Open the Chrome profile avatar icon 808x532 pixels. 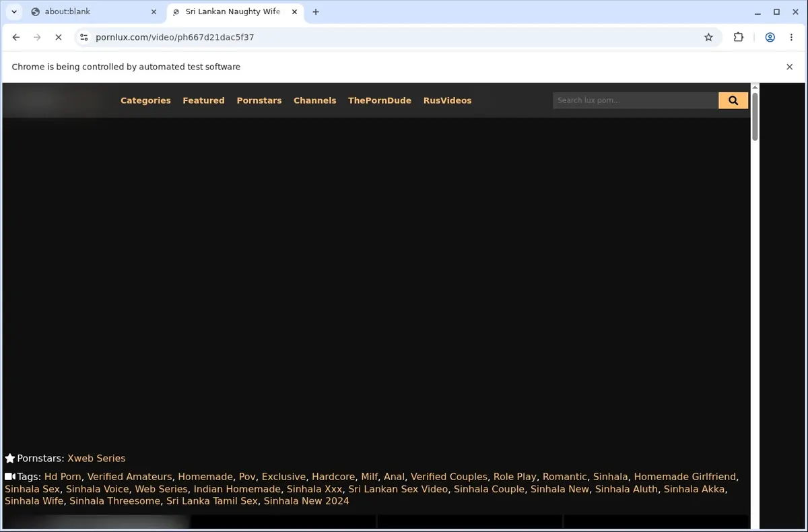770,37
